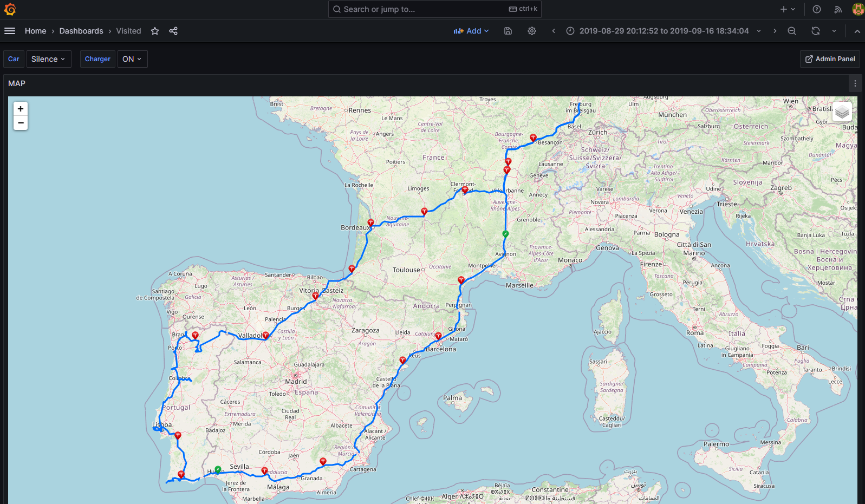Viewport: 865px width, 504px height.
Task: Expand the Car variable dropdown showing Silence
Action: pyautogui.click(x=48, y=59)
